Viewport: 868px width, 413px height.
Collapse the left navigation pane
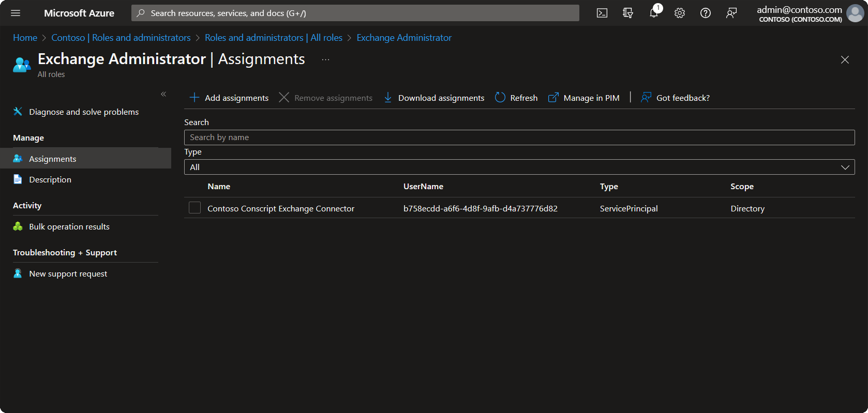(163, 94)
